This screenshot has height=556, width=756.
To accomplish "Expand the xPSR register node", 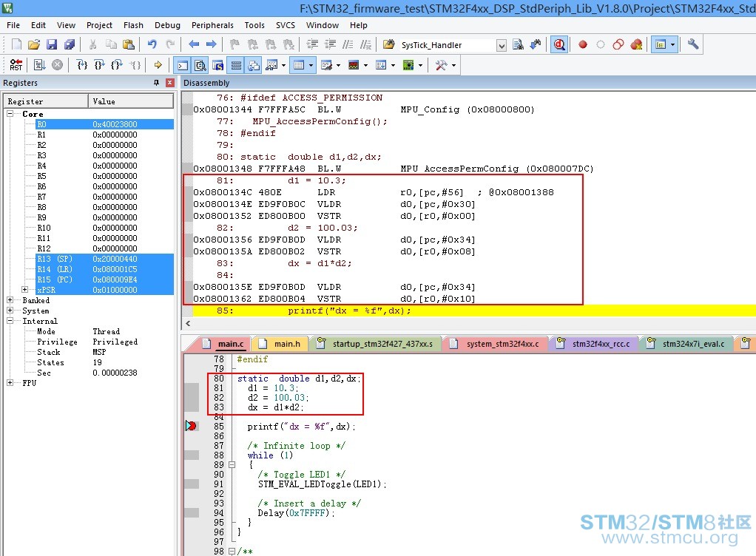I will (x=24, y=290).
